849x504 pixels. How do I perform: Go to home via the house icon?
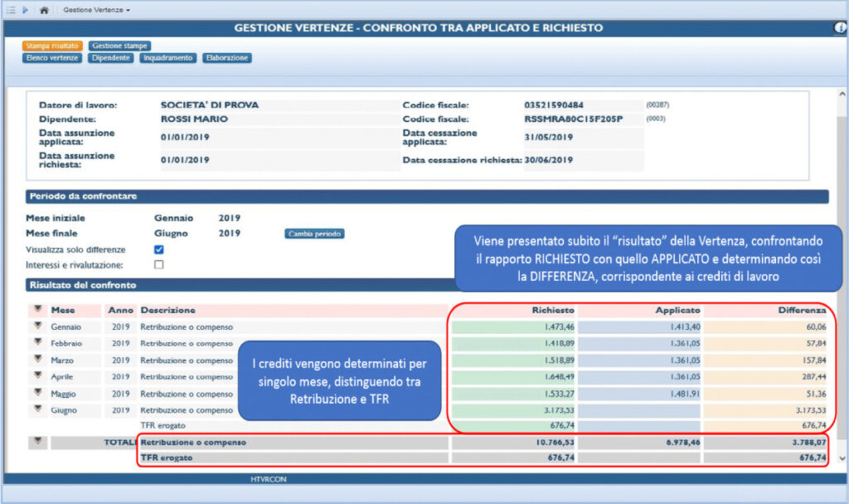click(45, 10)
